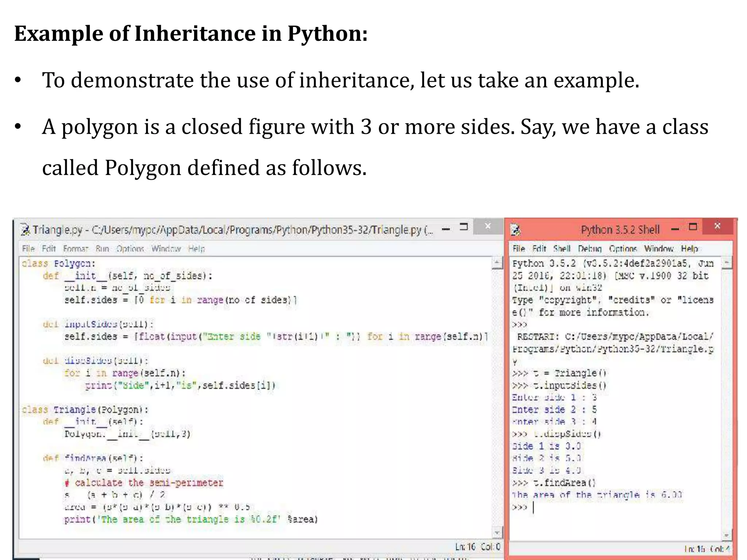Click the 'def dispSides(self):' line
Viewport: 747px width, 560px height.
[96, 361]
